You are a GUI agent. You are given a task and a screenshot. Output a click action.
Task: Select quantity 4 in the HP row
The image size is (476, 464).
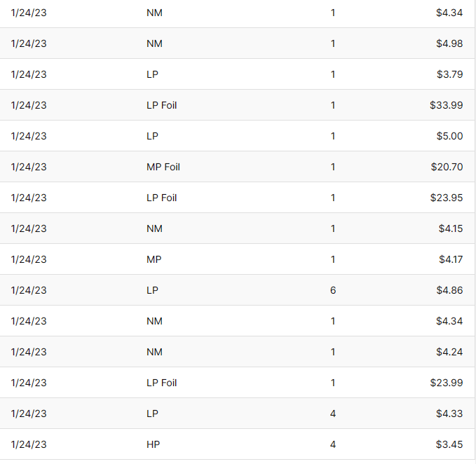[333, 444]
